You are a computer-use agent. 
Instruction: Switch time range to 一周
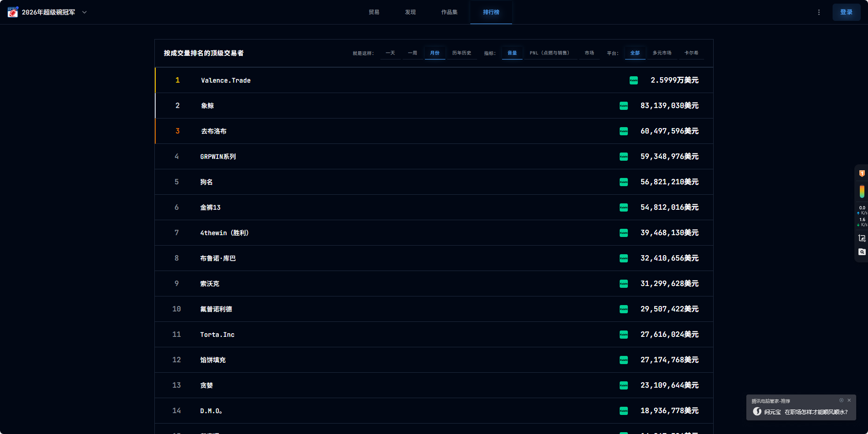412,53
